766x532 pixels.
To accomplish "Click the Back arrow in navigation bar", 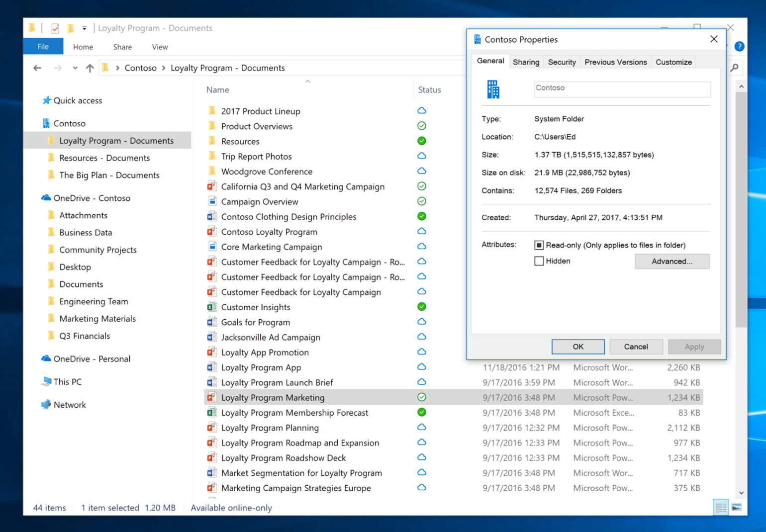I will (37, 68).
